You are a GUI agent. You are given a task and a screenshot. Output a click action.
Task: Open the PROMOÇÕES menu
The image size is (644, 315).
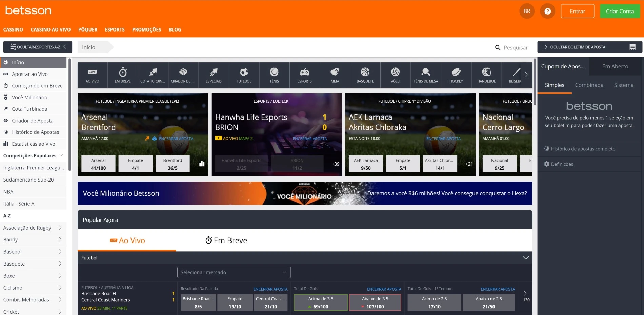(x=146, y=30)
